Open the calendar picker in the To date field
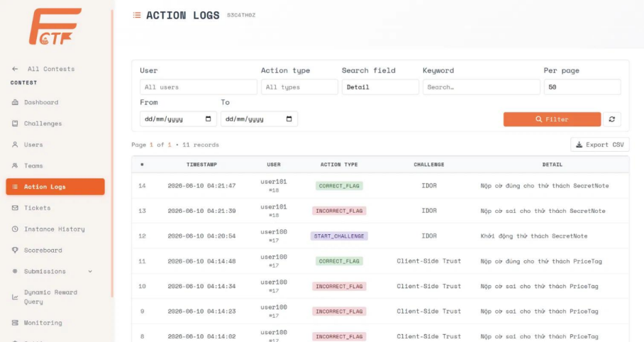The width and height of the screenshot is (644, 342). coord(289,118)
